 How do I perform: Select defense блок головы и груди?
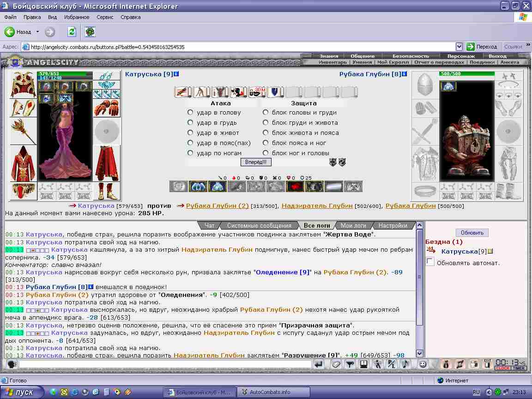266,112
